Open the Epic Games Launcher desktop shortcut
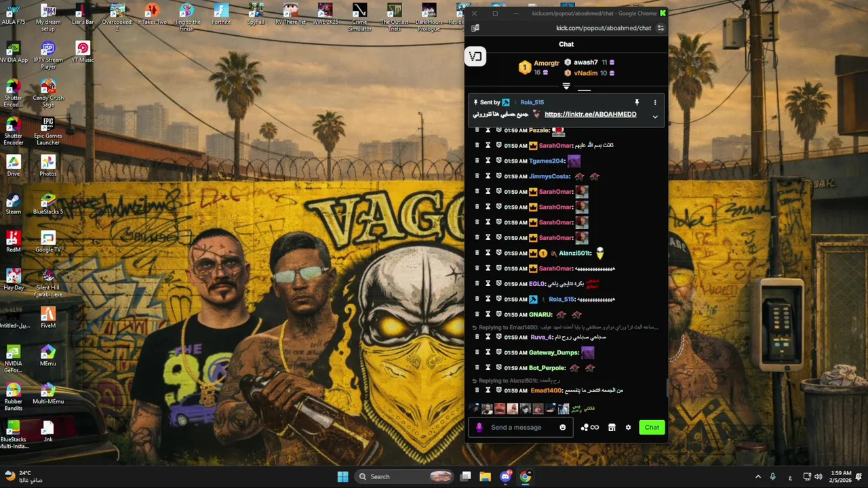The width and height of the screenshot is (868, 488). tap(47, 131)
